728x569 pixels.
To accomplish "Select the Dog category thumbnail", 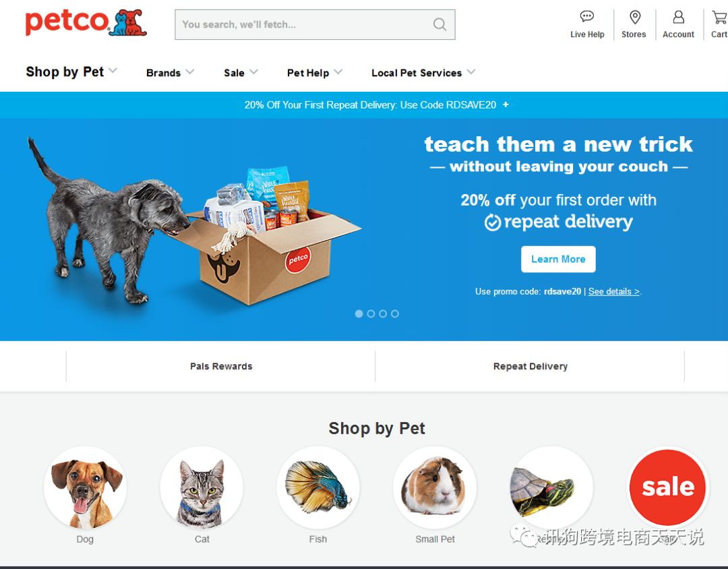I will tap(85, 487).
